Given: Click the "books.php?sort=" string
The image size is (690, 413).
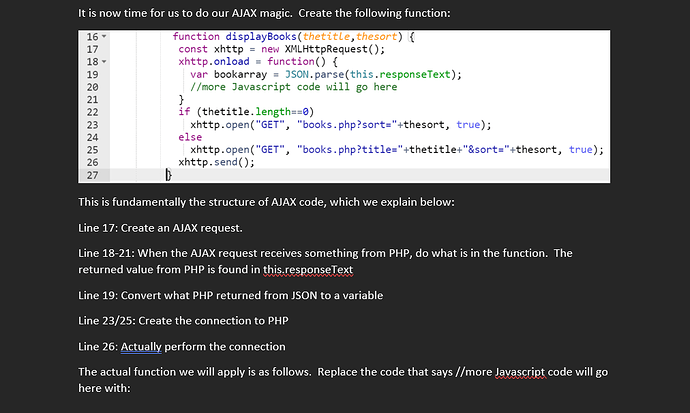Looking at the screenshot, I should (x=347, y=125).
